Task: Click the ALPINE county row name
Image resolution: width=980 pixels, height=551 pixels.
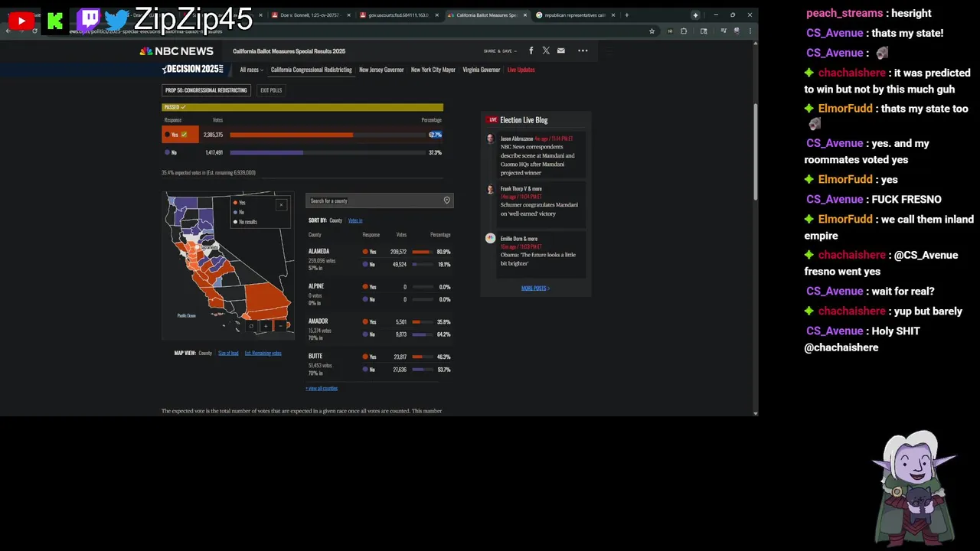Action: tap(316, 286)
